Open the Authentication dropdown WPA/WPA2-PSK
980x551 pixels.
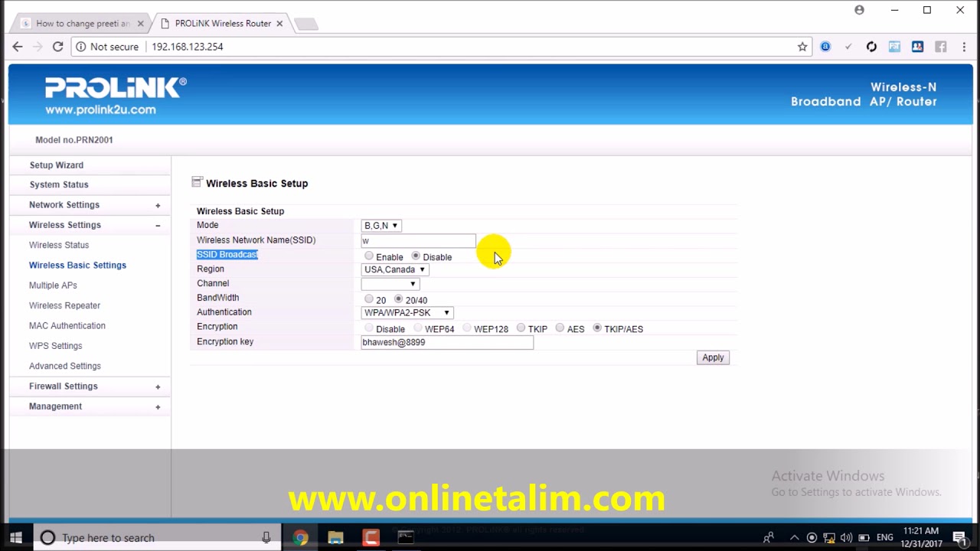(407, 313)
